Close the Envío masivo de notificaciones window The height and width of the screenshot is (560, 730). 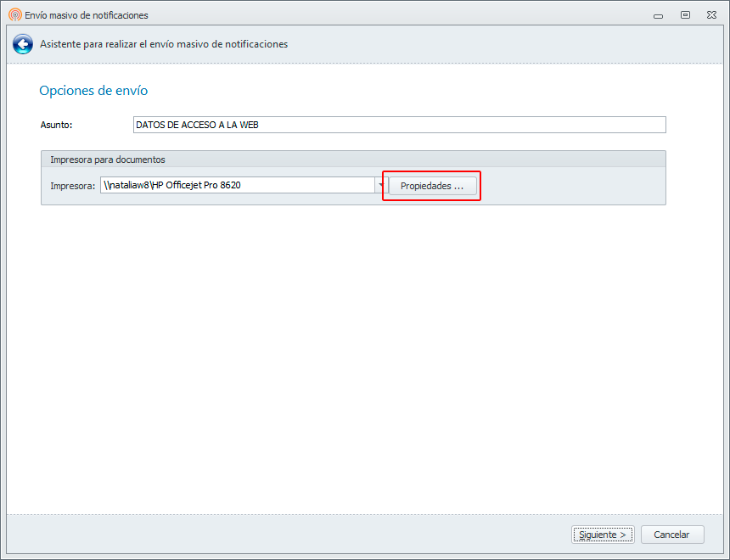712,15
